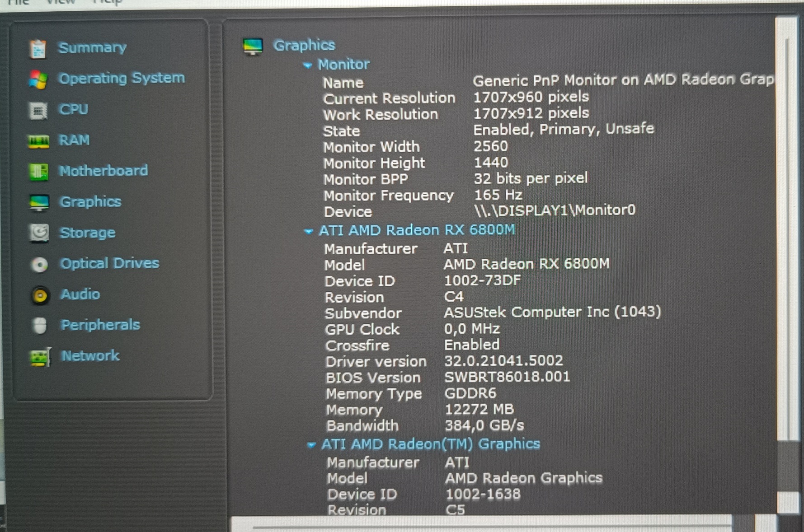Image resolution: width=804 pixels, height=532 pixels.
Task: Click the CPU chip icon
Action: point(38,110)
